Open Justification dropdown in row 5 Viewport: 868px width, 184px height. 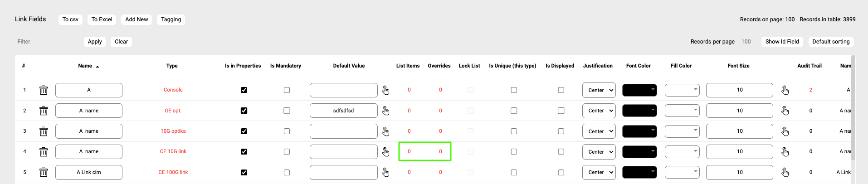[x=599, y=172]
